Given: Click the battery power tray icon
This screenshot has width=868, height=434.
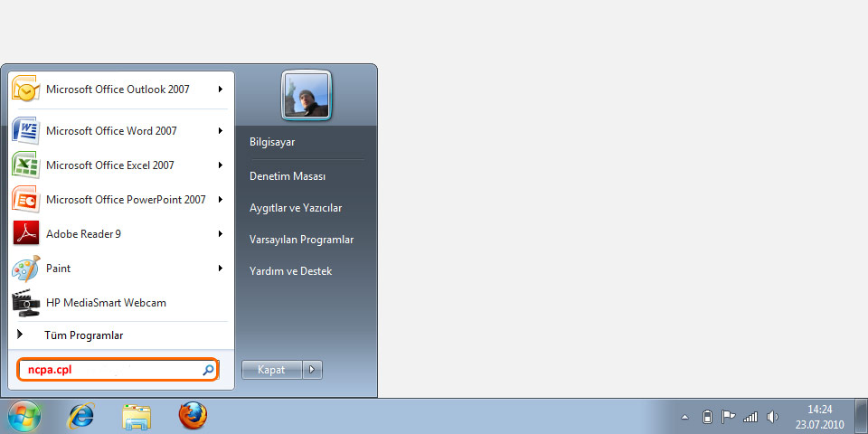Looking at the screenshot, I should coord(707,417).
